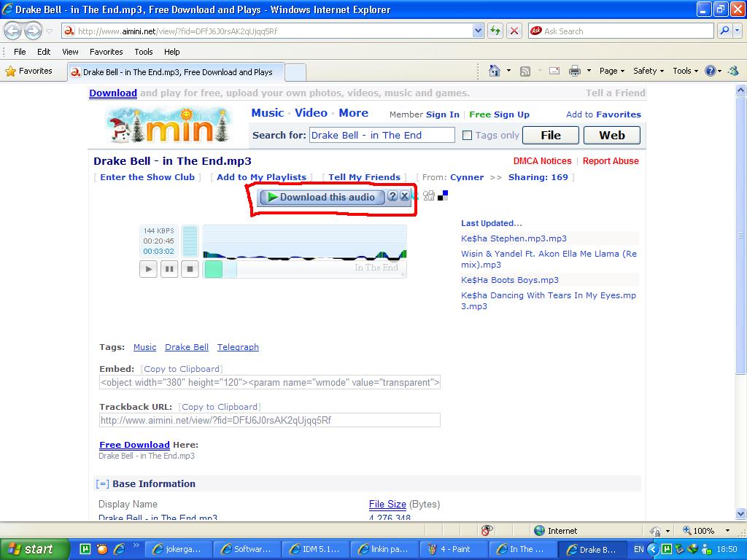This screenshot has height=560, width=747.
Task: Click the help icon on download bar
Action: pos(392,196)
